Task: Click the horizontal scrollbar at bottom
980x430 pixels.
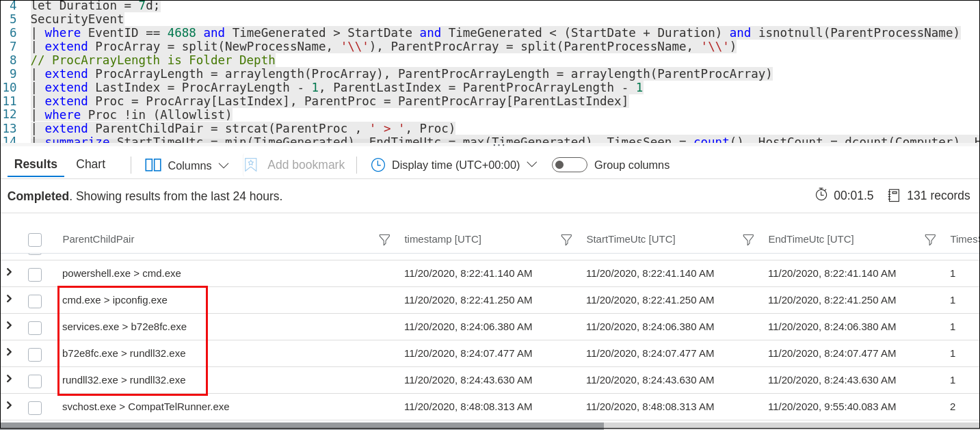Action: [x=301, y=425]
